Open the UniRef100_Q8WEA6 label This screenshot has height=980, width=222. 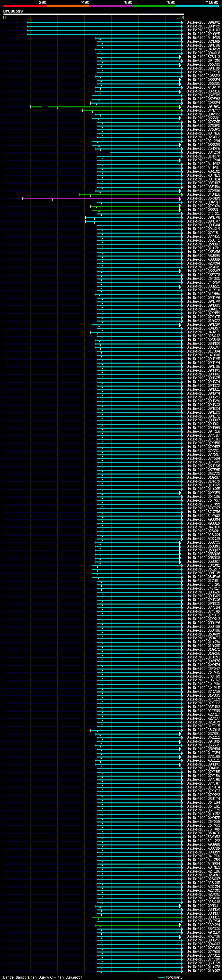pyautogui.click(x=203, y=577)
